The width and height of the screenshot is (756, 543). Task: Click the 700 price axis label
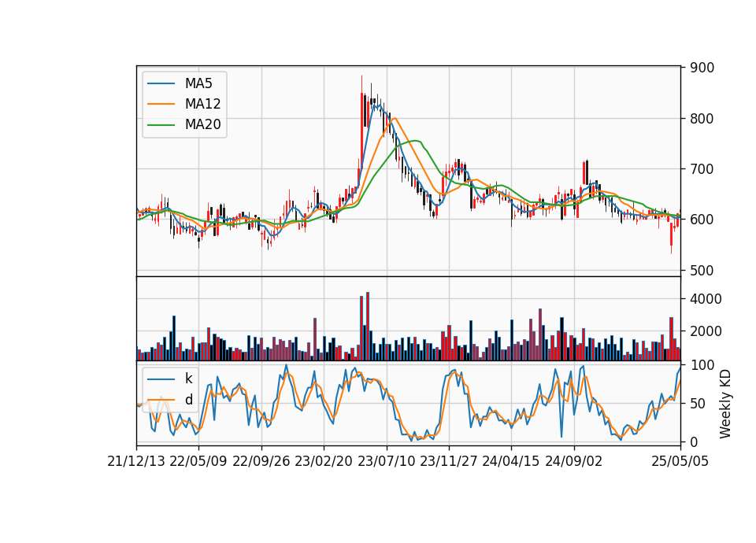point(702,169)
